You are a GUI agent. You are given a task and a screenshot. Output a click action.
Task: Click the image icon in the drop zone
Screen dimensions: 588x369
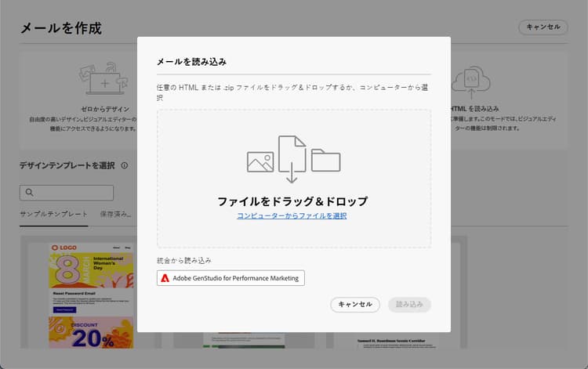click(x=260, y=162)
